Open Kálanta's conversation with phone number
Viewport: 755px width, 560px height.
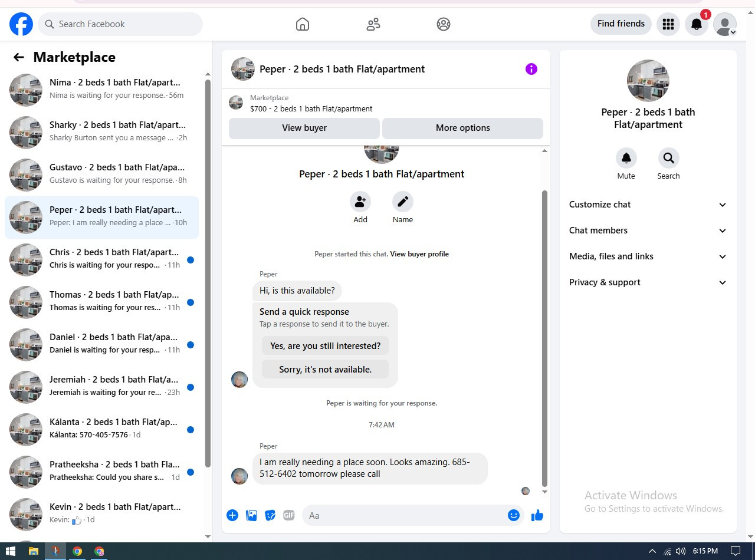[101, 430]
